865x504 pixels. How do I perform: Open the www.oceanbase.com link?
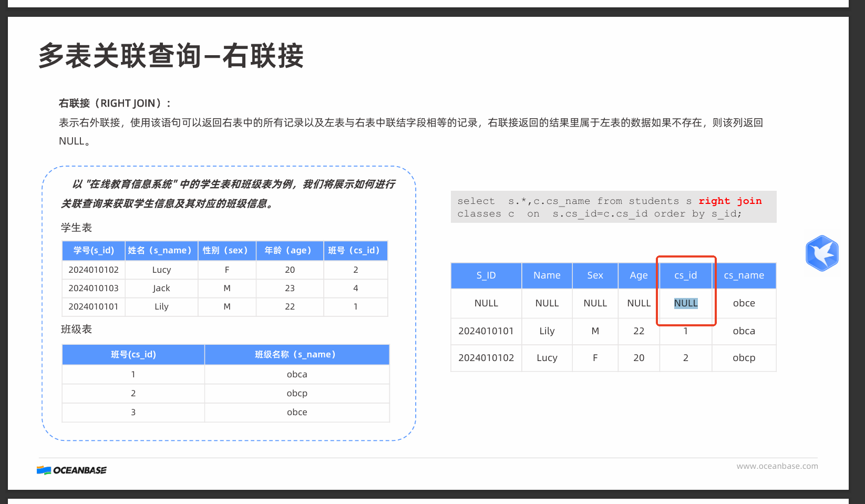coord(777,466)
